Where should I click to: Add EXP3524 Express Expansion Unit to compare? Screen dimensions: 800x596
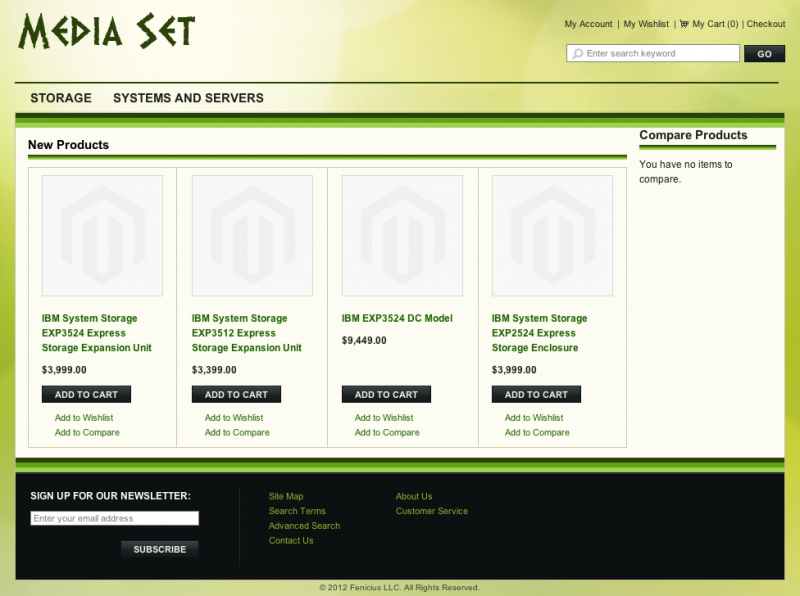tap(87, 433)
